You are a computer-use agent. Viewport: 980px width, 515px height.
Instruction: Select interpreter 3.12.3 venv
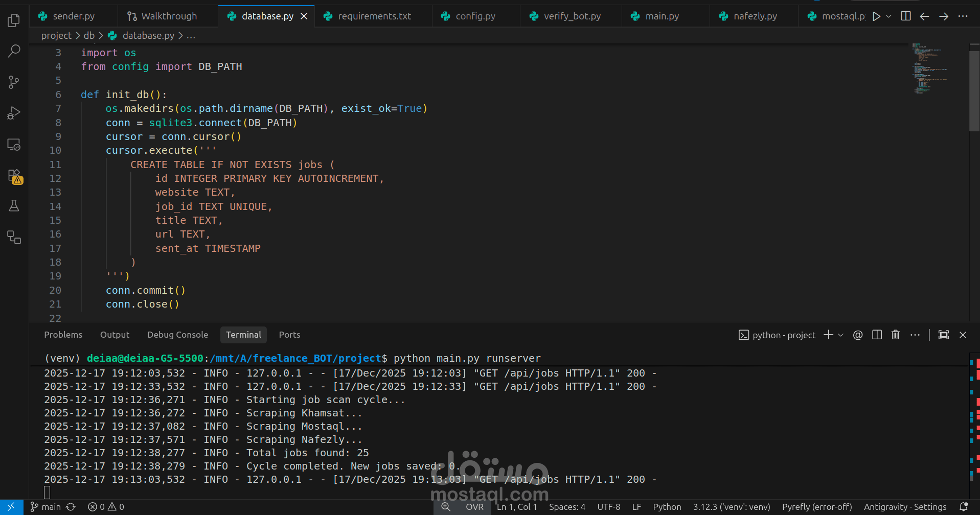pyautogui.click(x=732, y=507)
